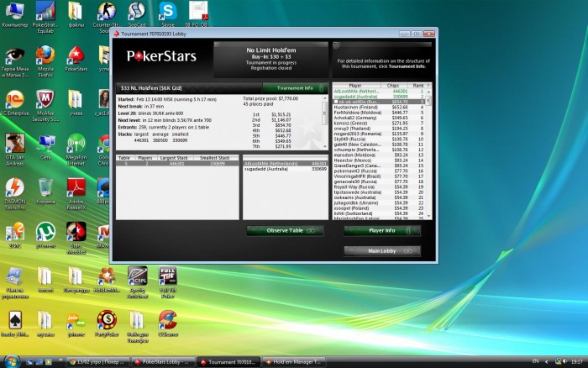Viewport: 588px width, 368px height.
Task: Open the PokerStrategy Equilab desktop icon
Action: click(45, 18)
